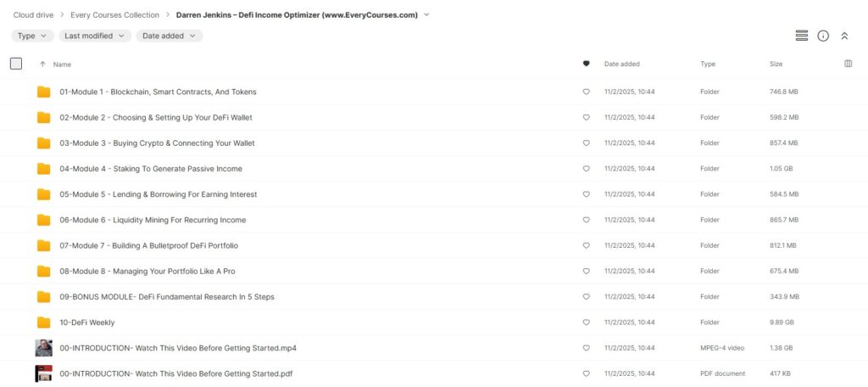The image size is (868, 387).
Task: Click folder icon for 10-DeFi Weekly
Action: (x=44, y=322)
